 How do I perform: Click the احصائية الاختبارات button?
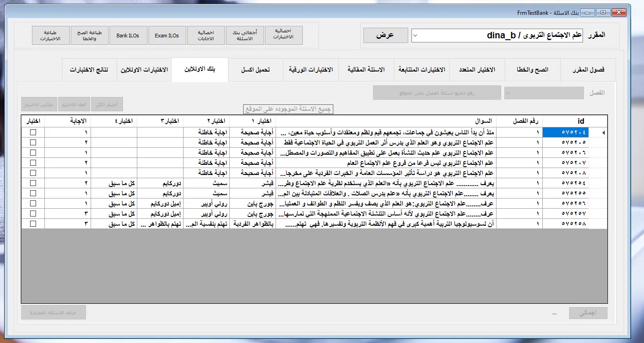pos(283,36)
